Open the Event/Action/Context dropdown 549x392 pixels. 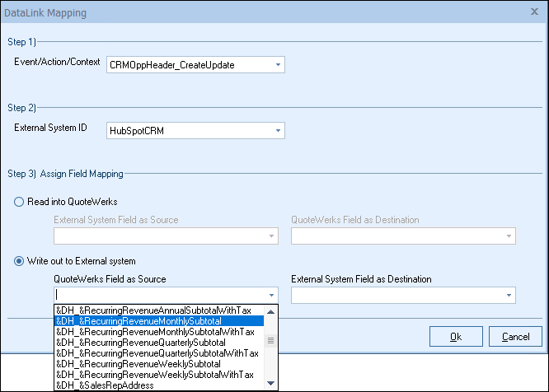tap(277, 64)
